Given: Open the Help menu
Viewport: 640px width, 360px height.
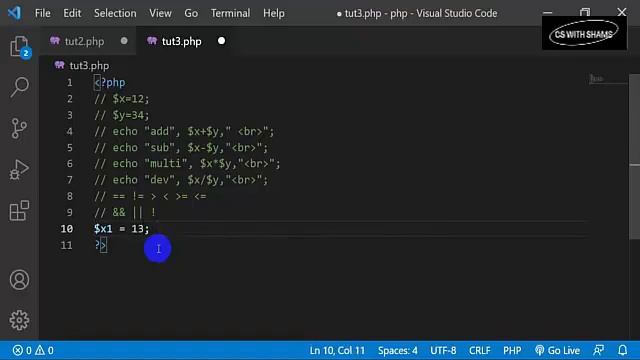Looking at the screenshot, I should pyautogui.click(x=274, y=13).
